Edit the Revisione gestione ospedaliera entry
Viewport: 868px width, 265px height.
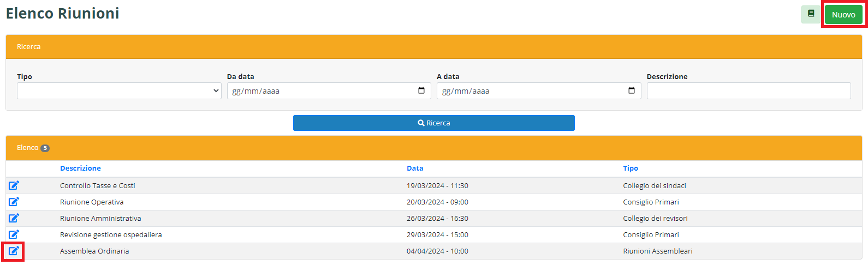[14, 234]
